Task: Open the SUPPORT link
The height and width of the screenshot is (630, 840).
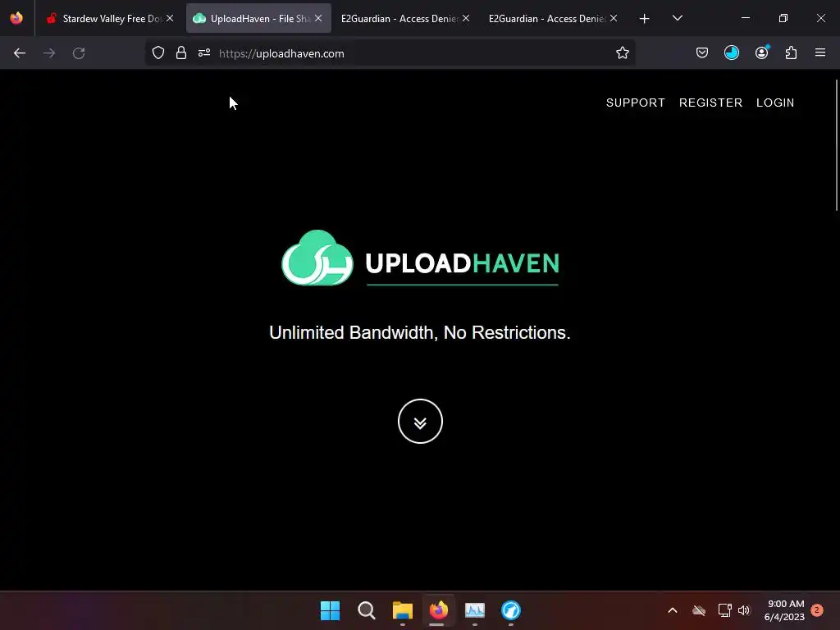Action: click(636, 103)
